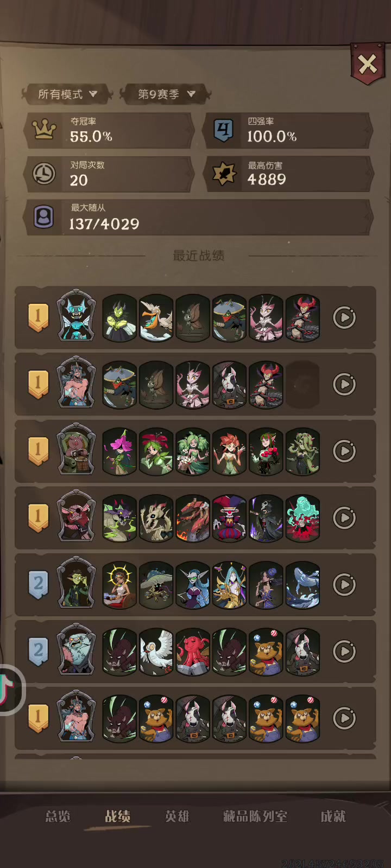The height and width of the screenshot is (868, 391).
Task: Watch replay of the first second-place match
Action: (344, 585)
